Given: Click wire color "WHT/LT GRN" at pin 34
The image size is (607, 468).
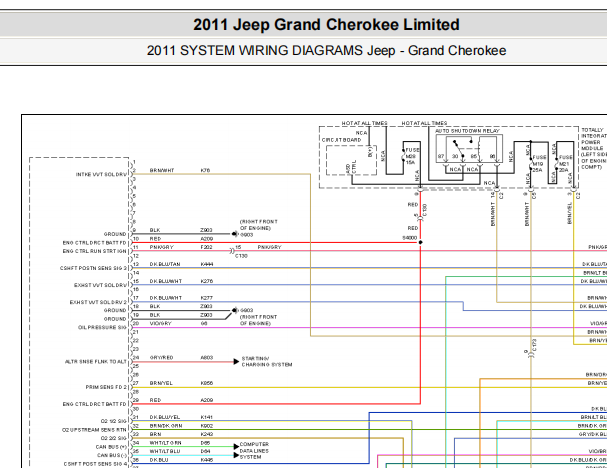Looking at the screenshot, I should click(165, 443).
